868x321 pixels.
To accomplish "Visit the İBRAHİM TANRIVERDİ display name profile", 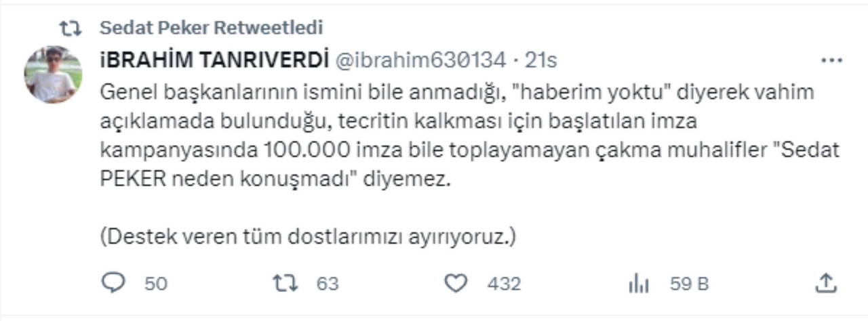I will tap(214, 60).
